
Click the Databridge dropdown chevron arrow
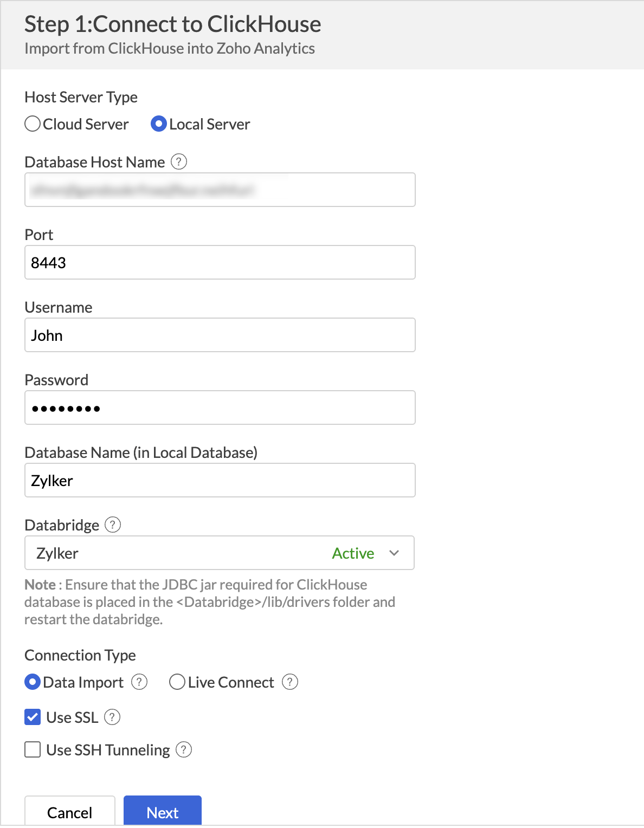[x=394, y=553]
